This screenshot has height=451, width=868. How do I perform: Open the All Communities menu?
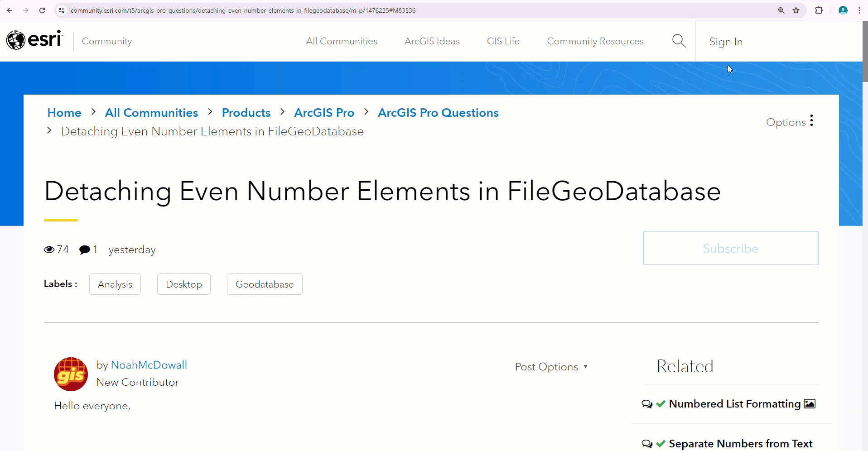point(342,41)
